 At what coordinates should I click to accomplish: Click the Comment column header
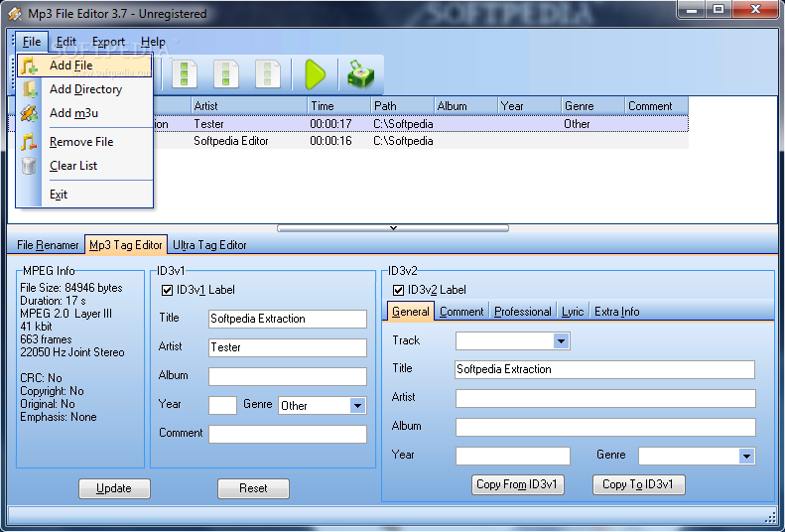[x=657, y=106]
